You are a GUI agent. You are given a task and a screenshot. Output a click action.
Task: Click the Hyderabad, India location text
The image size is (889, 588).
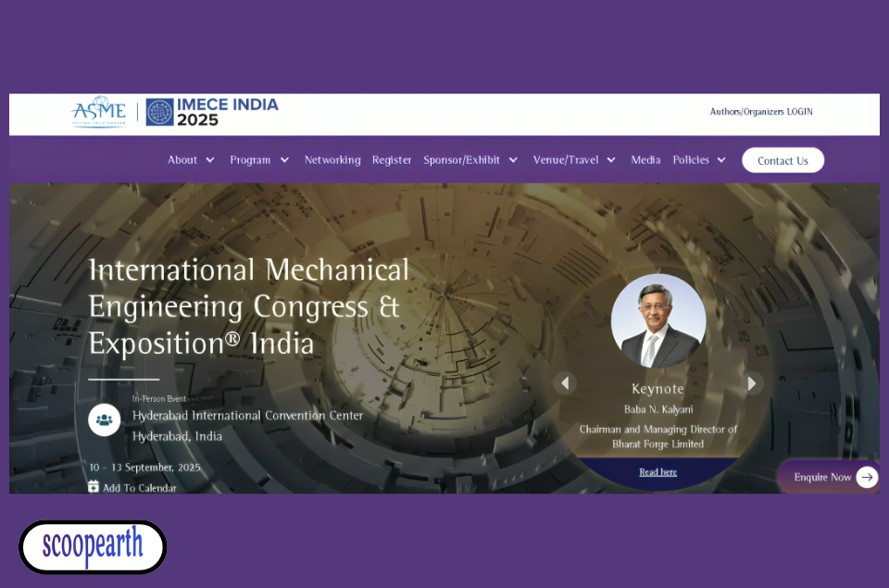pos(177,436)
